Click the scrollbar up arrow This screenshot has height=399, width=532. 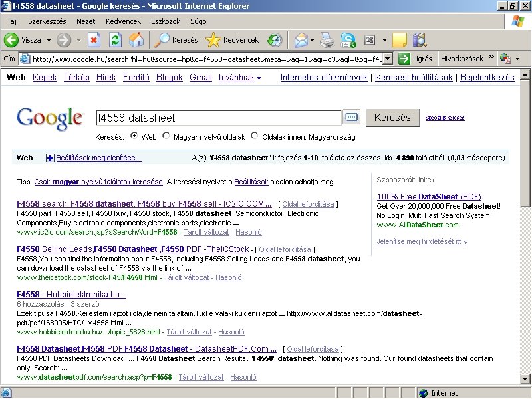pyautogui.click(x=525, y=74)
